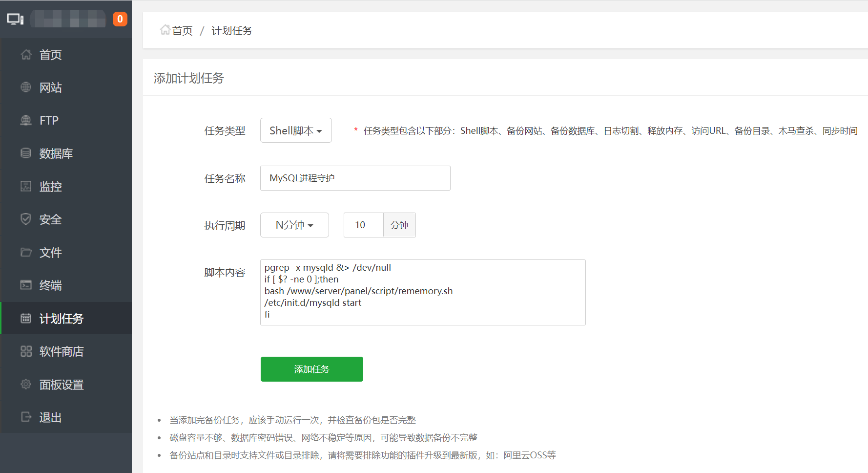Click the 首页 breadcrumb link

coord(181,30)
